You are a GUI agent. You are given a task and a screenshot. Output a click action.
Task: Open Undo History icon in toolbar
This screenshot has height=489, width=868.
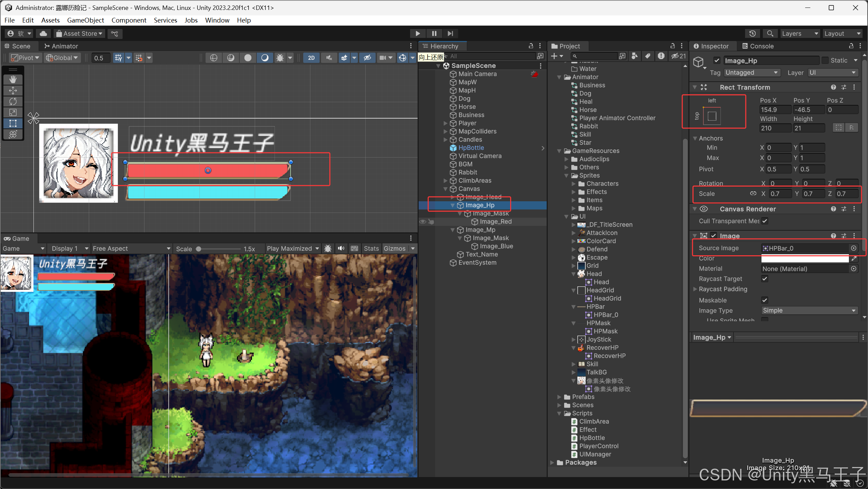pos(752,33)
